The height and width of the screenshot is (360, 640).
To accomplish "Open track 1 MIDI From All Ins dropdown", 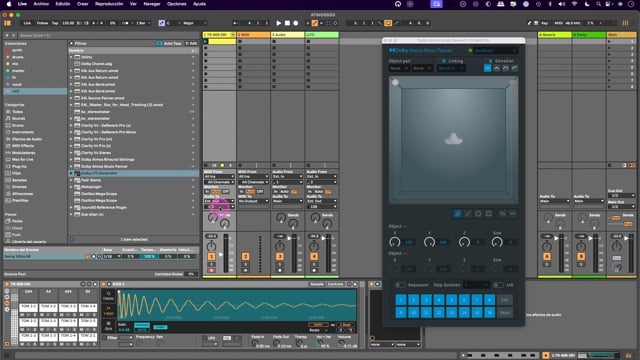I will [219, 177].
